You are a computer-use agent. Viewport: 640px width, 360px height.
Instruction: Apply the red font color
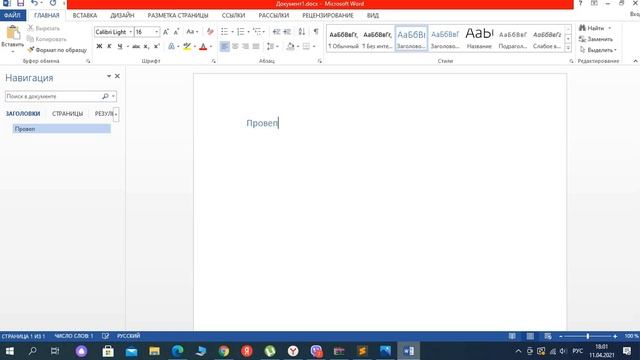203,47
